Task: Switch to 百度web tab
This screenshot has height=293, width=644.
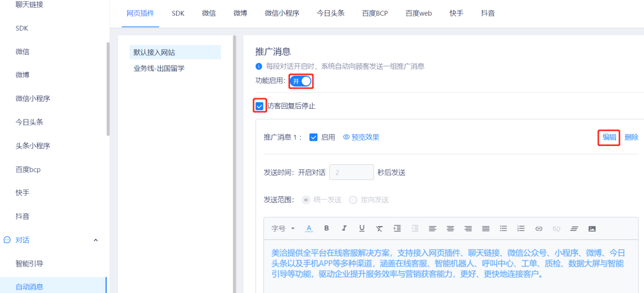Action: (x=419, y=13)
